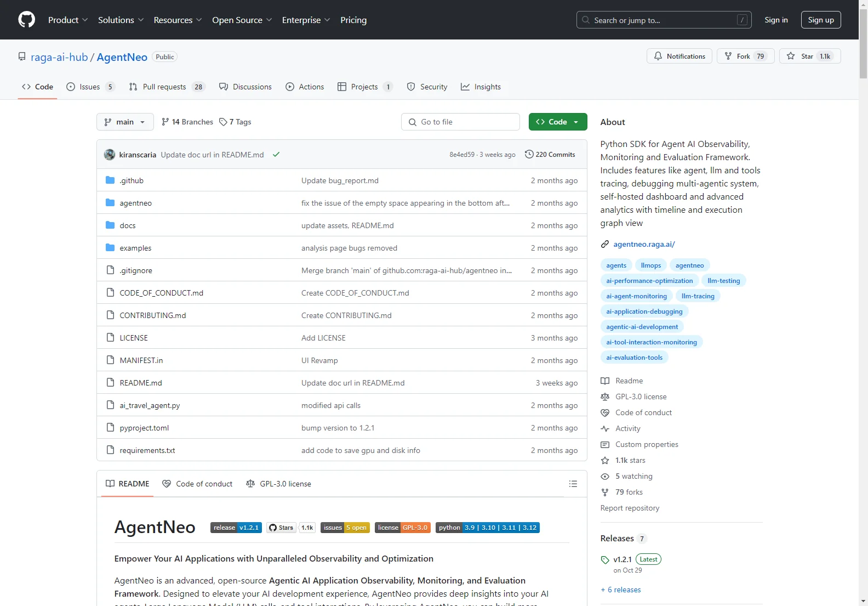Viewport: 868px width, 606px height.
Task: Open the green Code dropdown button
Action: (558, 122)
